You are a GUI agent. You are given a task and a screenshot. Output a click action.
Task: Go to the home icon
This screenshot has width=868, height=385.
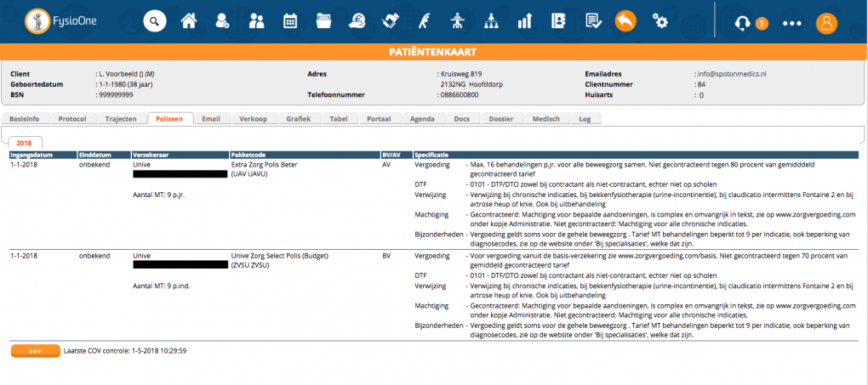pyautogui.click(x=189, y=21)
